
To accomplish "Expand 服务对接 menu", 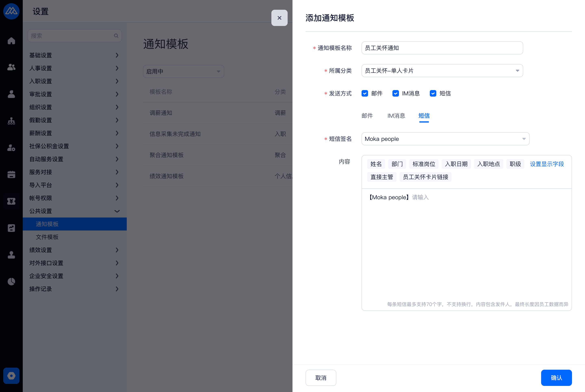I will 75,172.
